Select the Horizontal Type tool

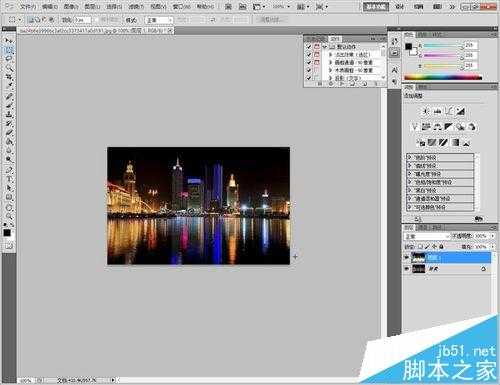tap(9, 179)
